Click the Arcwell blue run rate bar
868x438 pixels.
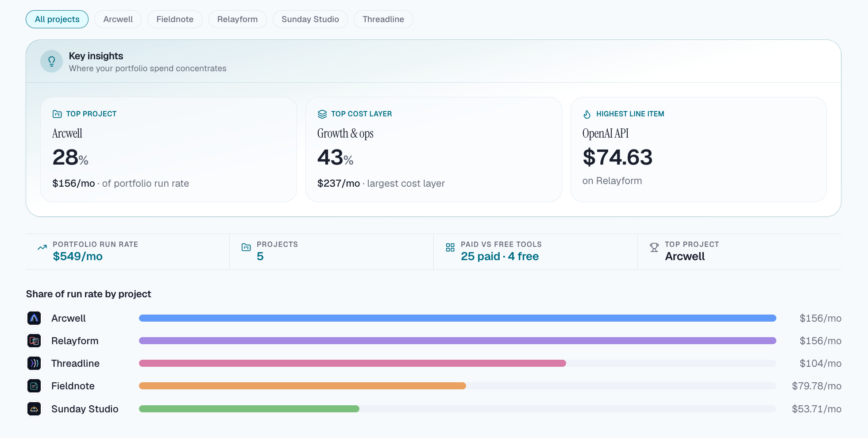pos(458,318)
